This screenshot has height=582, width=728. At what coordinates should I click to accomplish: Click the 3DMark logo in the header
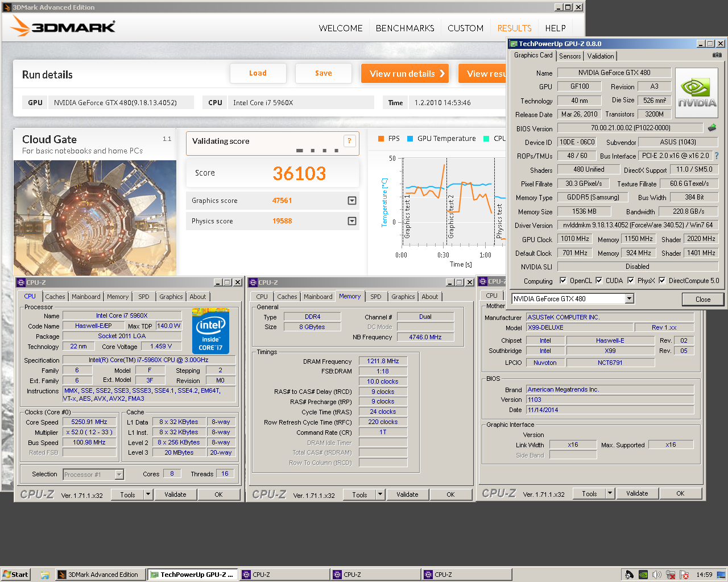pos(63,26)
